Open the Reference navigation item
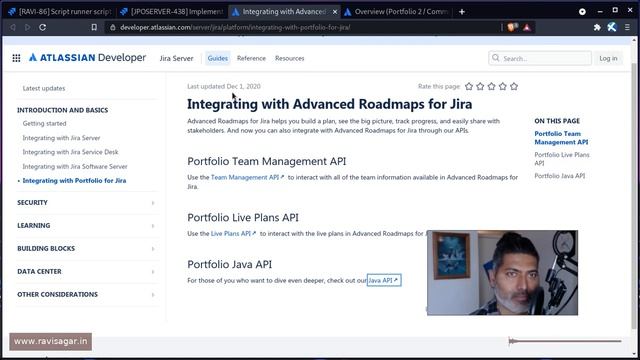This screenshot has height=360, width=640. click(251, 58)
